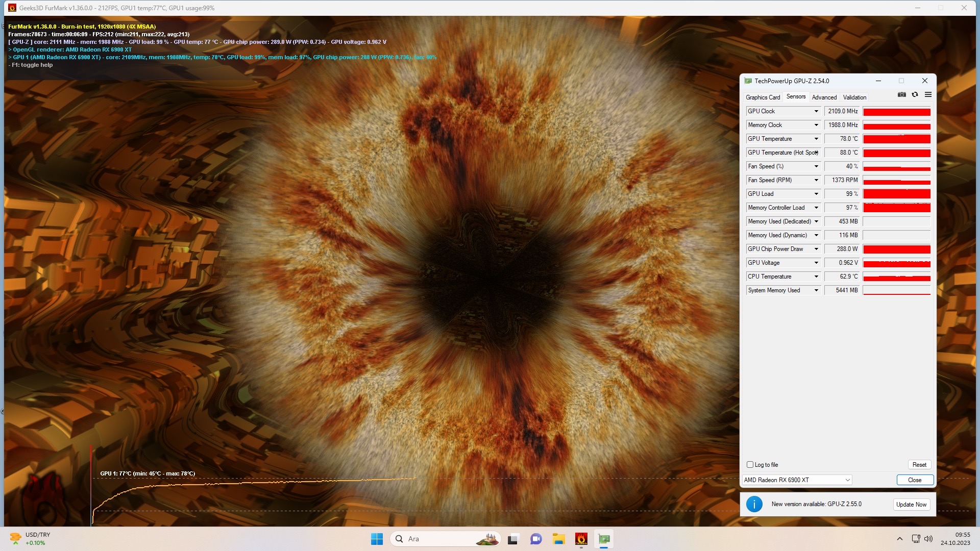
Task: Open the Validation tab
Action: pyautogui.click(x=854, y=97)
